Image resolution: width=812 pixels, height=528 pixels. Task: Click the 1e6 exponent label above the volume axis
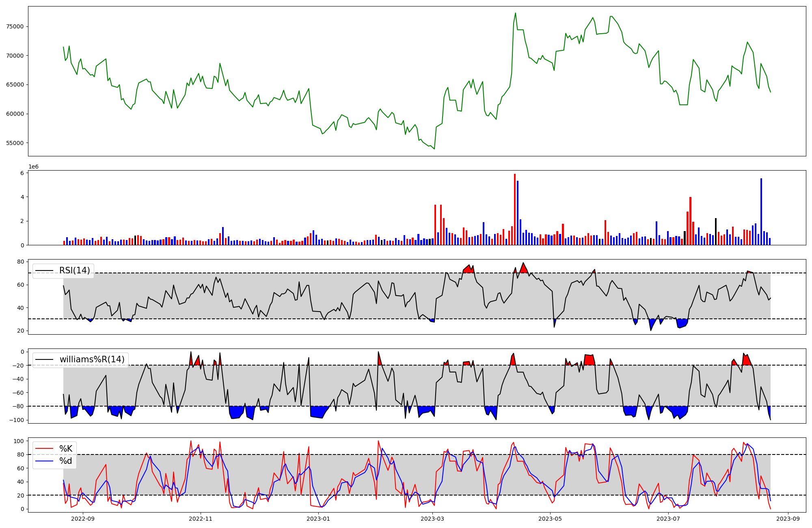(x=33, y=167)
